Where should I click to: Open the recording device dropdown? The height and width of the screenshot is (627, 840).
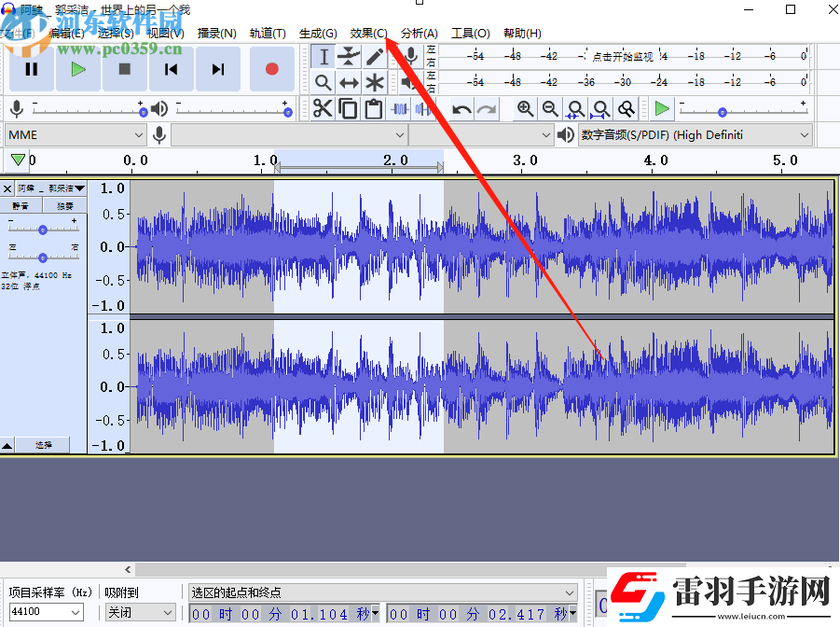coord(289,135)
